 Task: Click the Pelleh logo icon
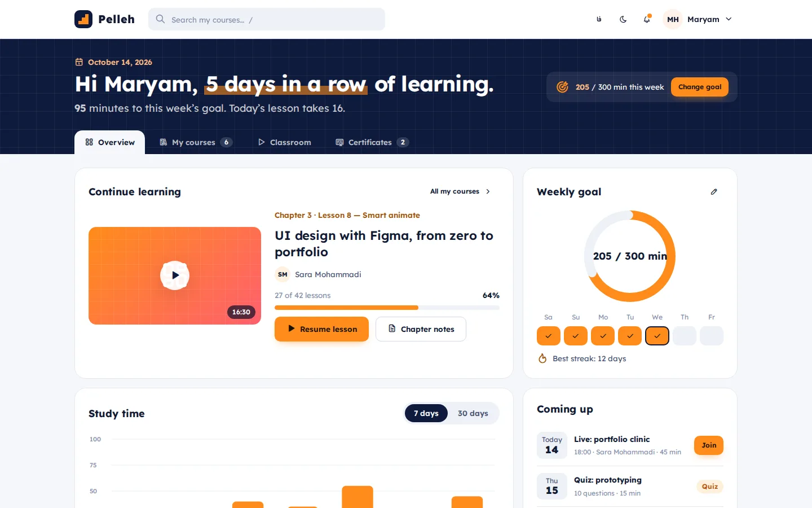(83, 19)
